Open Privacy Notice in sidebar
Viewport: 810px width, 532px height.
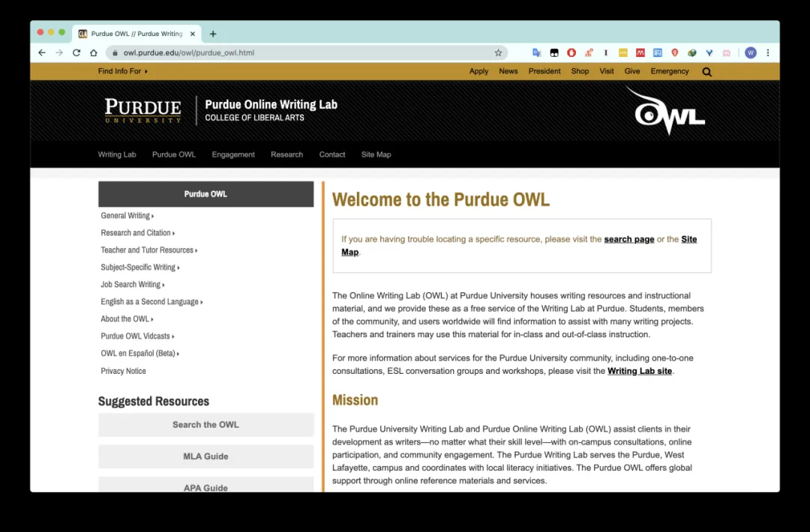coord(124,371)
